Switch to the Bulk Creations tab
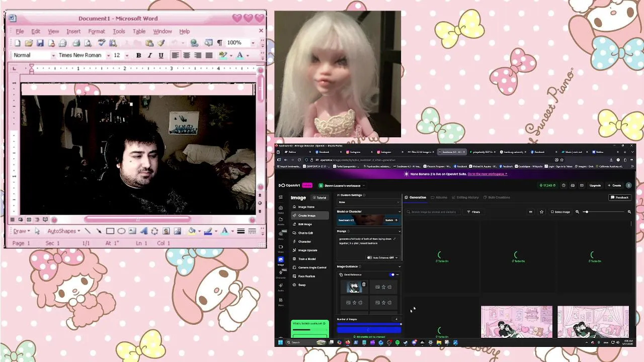The height and width of the screenshot is (362, 644). [496, 198]
